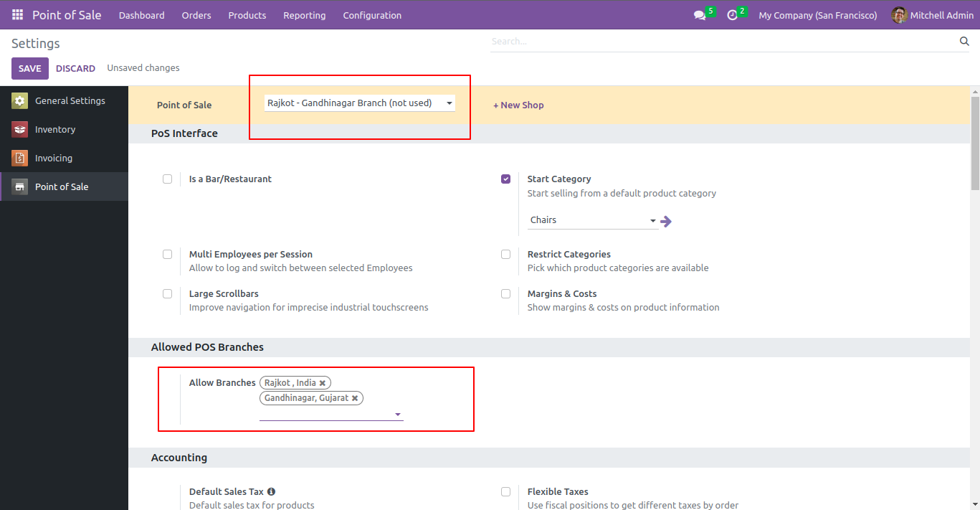Click the DISCARD button
The width and height of the screenshot is (980, 510).
pos(75,68)
